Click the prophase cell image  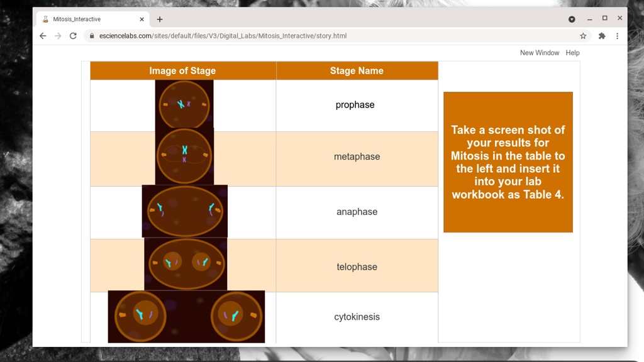[184, 104]
